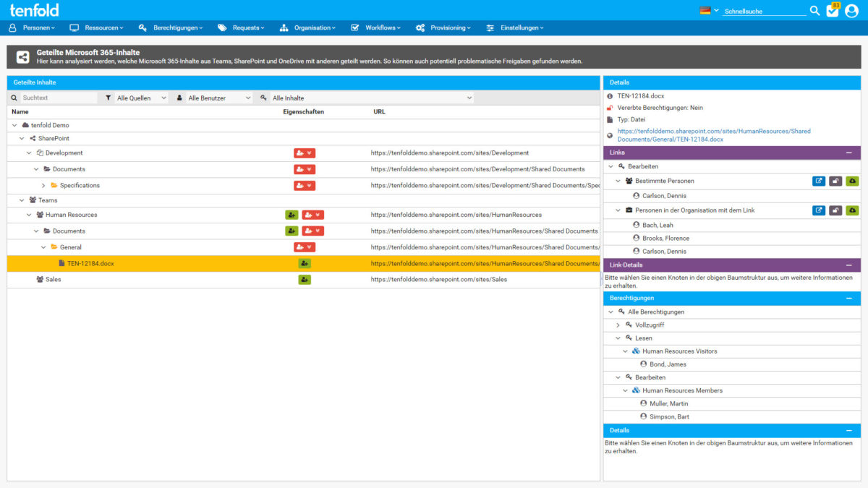The width and height of the screenshot is (868, 488).
Task: Collapse the Links panel with its minus button
Action: coord(848,153)
